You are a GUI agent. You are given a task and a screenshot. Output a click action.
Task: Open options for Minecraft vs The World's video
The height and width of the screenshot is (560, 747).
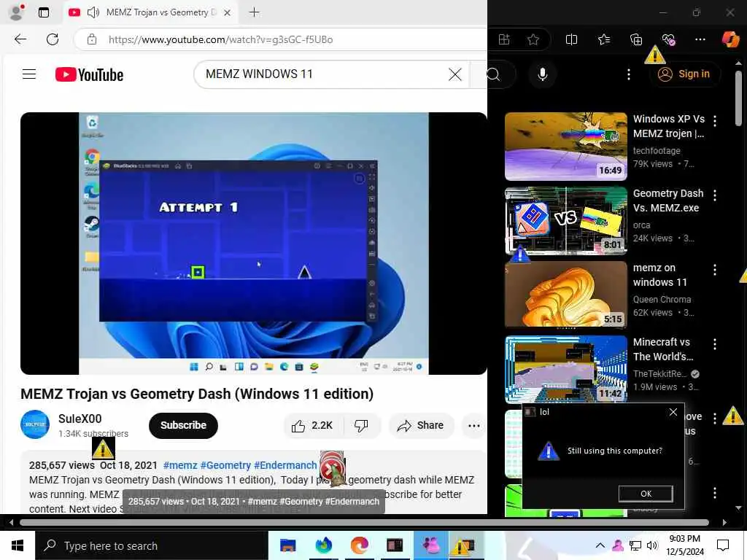(715, 344)
